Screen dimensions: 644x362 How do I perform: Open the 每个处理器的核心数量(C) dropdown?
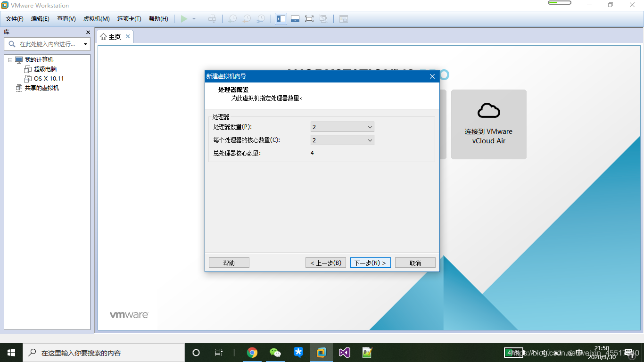tap(342, 140)
